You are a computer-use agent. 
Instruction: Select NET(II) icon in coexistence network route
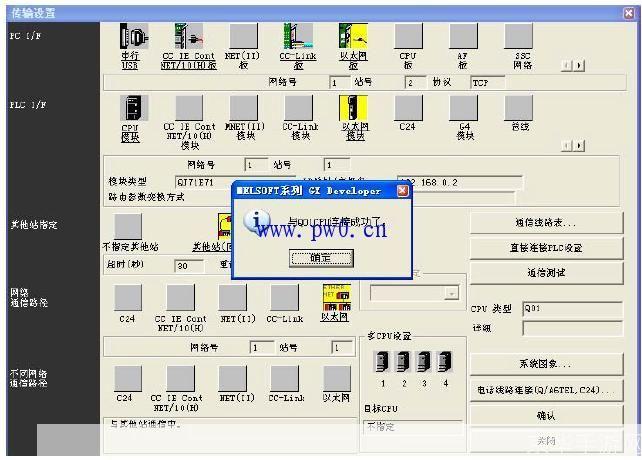(233, 378)
